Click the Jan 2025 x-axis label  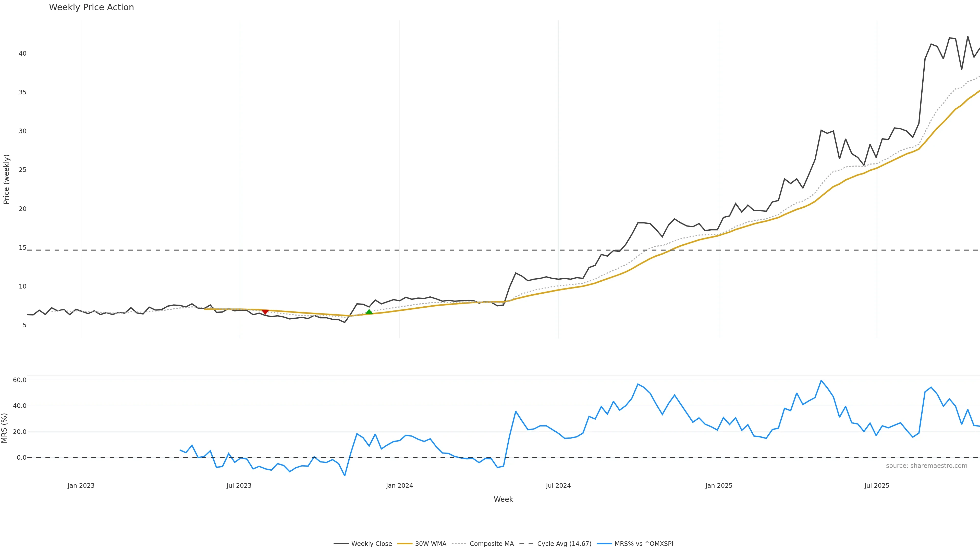coord(719,486)
